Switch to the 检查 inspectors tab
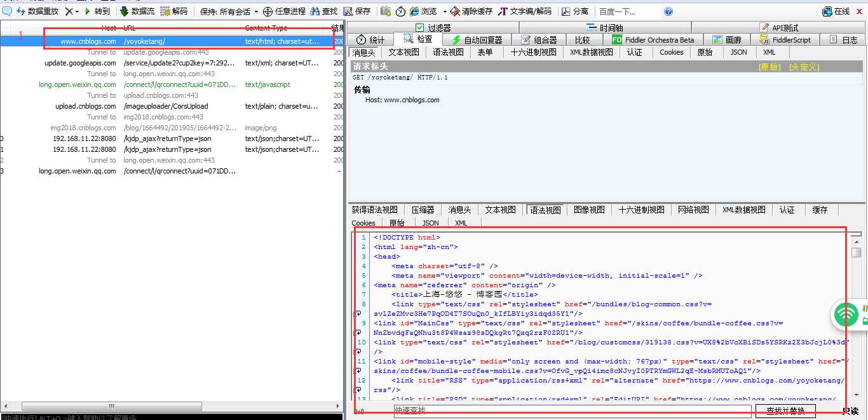 tap(418, 39)
